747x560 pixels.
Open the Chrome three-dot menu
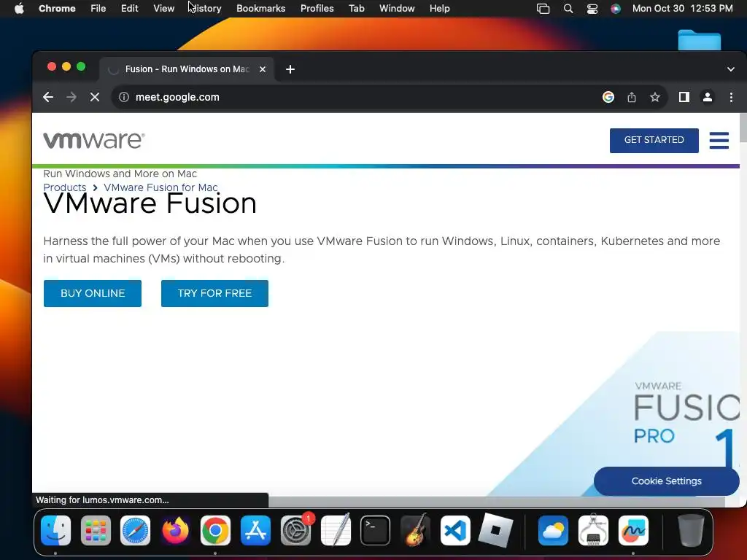coord(731,97)
